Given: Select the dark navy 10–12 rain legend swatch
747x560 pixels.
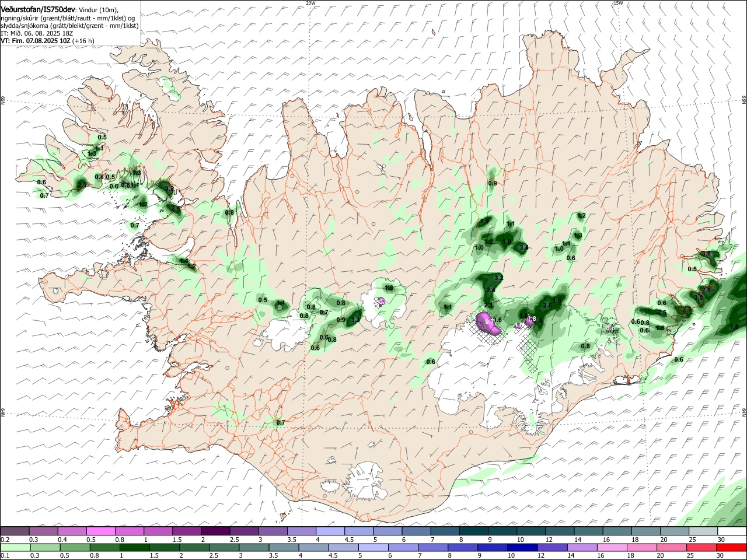Looking at the screenshot, I should point(522,547).
